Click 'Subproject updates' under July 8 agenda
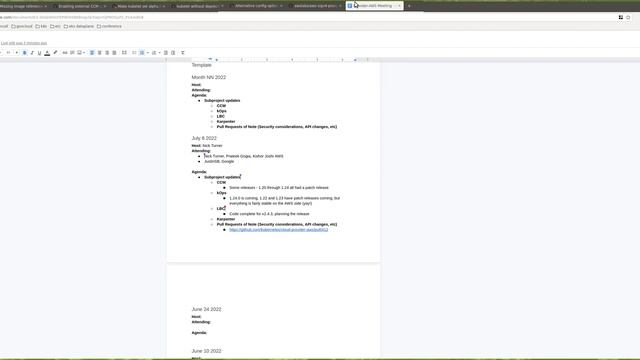The image size is (640, 360). (x=222, y=177)
